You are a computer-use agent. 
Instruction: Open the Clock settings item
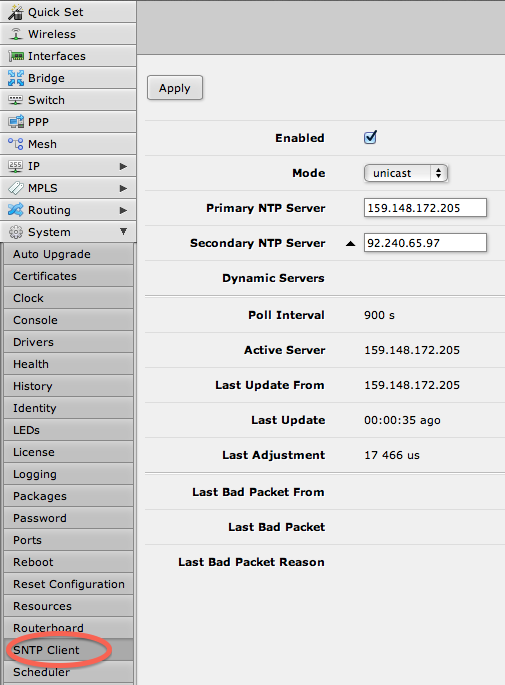[x=68, y=298]
